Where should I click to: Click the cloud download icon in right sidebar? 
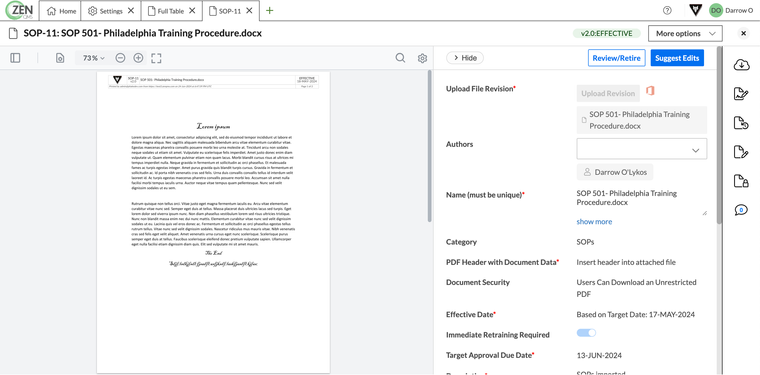(x=742, y=64)
